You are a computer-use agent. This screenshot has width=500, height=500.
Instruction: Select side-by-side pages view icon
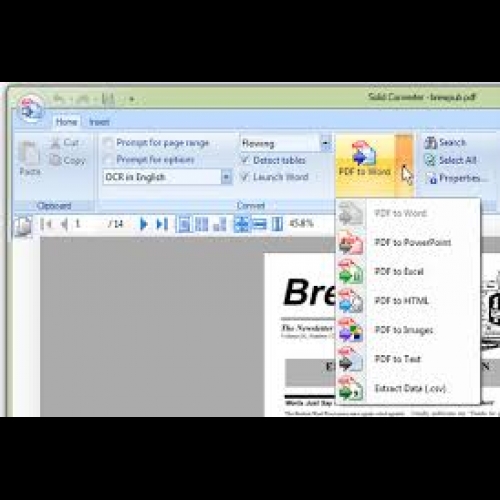(x=201, y=224)
